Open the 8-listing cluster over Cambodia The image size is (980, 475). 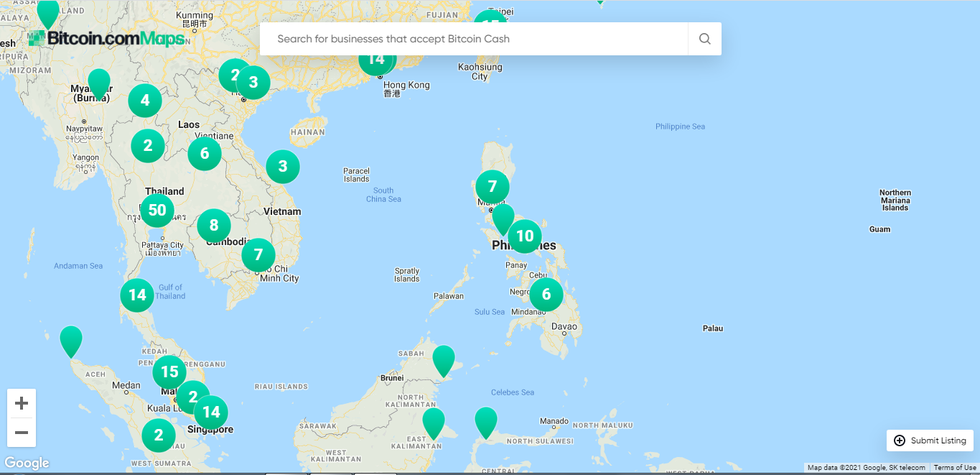click(x=214, y=226)
